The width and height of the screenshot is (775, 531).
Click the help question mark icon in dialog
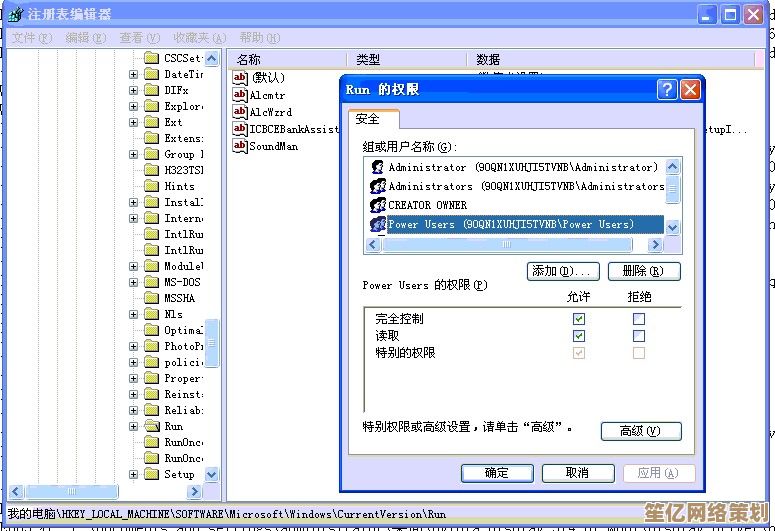coord(667,90)
